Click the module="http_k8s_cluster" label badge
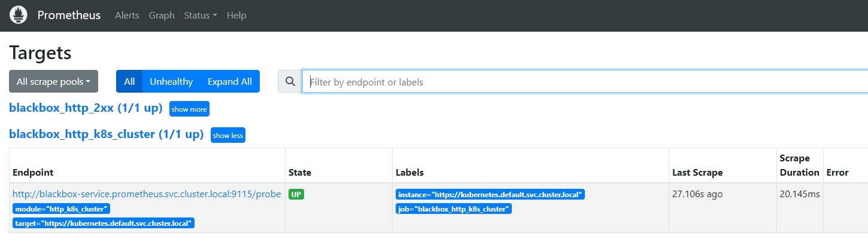The image size is (868, 242). click(62, 209)
